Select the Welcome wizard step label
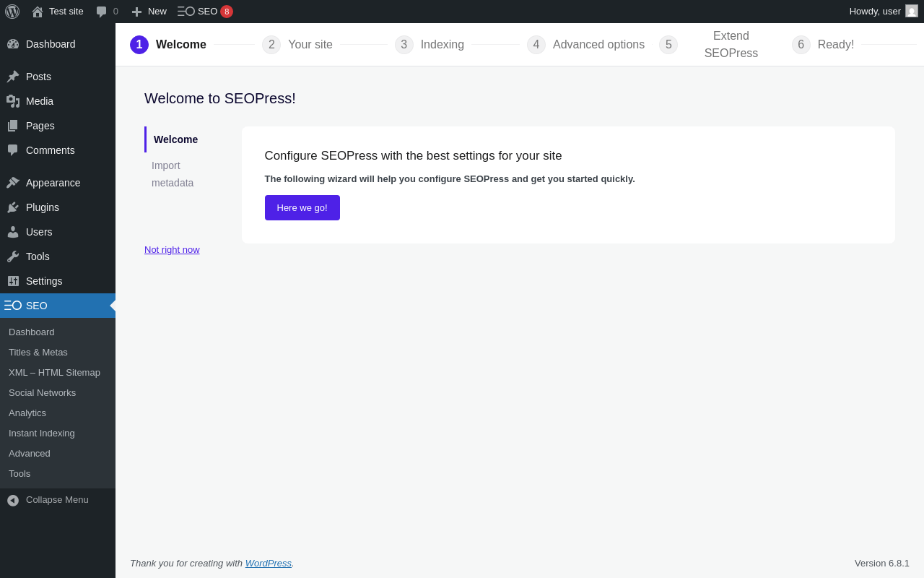924x578 pixels. pos(181,45)
